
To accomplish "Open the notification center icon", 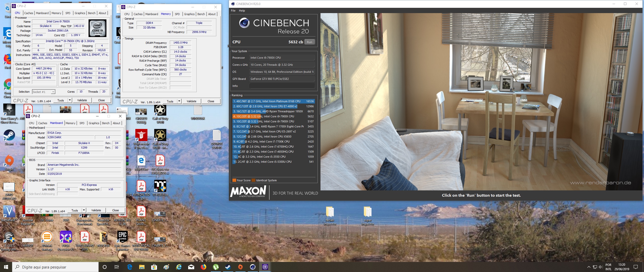I will (x=636, y=267).
